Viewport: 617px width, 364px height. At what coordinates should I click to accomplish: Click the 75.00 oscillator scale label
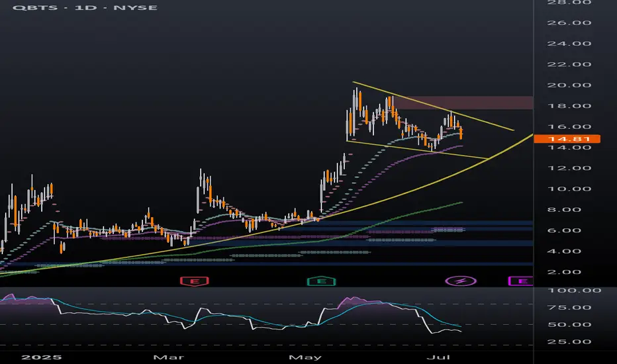click(x=569, y=307)
